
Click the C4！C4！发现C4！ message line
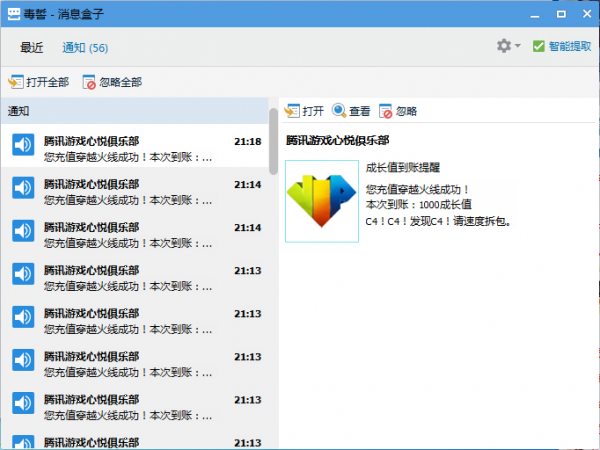click(439, 221)
